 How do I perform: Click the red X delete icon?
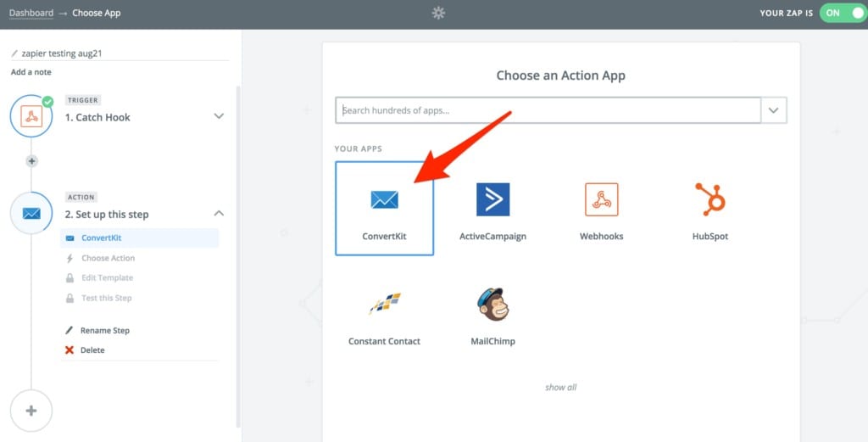(x=70, y=350)
